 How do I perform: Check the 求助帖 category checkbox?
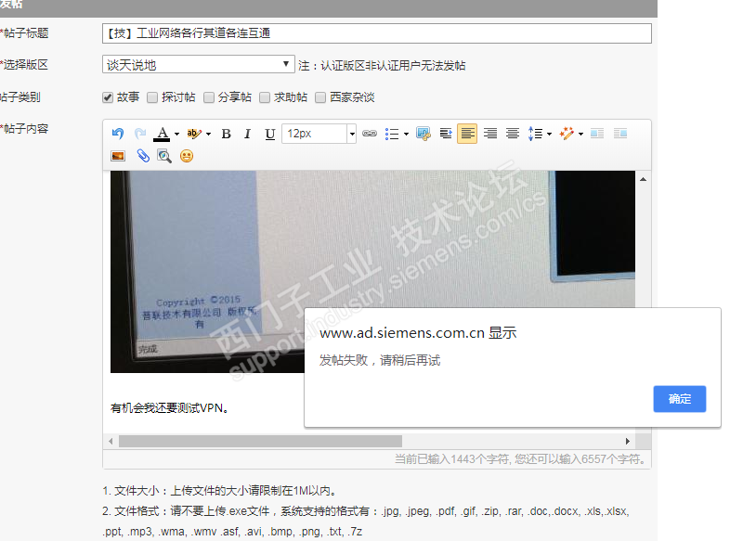[x=265, y=97]
